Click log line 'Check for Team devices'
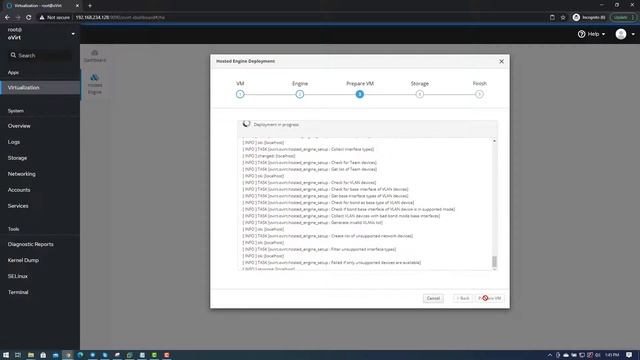This screenshot has width=640, height=360. pos(310,162)
